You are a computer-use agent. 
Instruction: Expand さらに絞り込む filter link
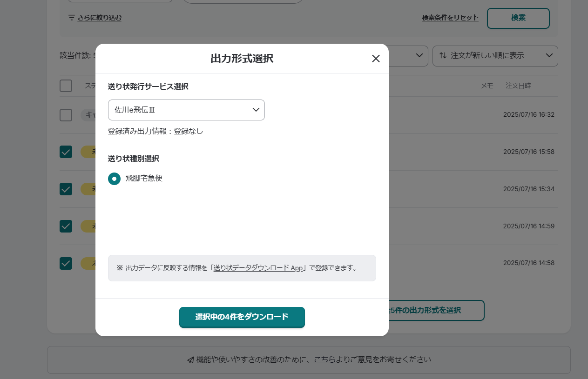point(100,18)
